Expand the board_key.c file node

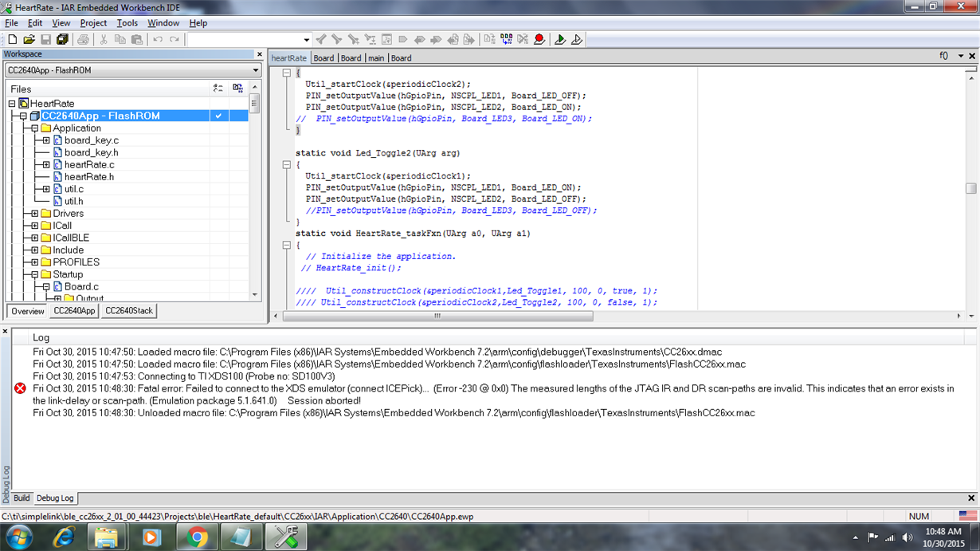[46, 140]
